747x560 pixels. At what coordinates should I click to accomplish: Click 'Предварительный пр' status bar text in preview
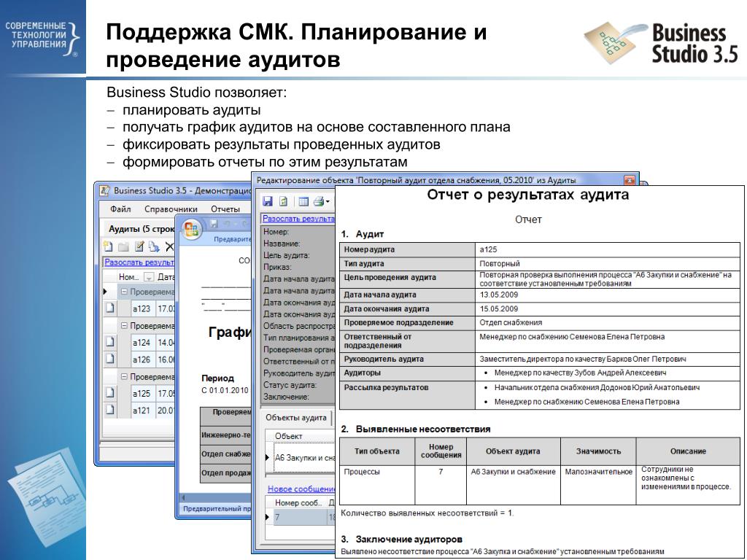coord(217,508)
